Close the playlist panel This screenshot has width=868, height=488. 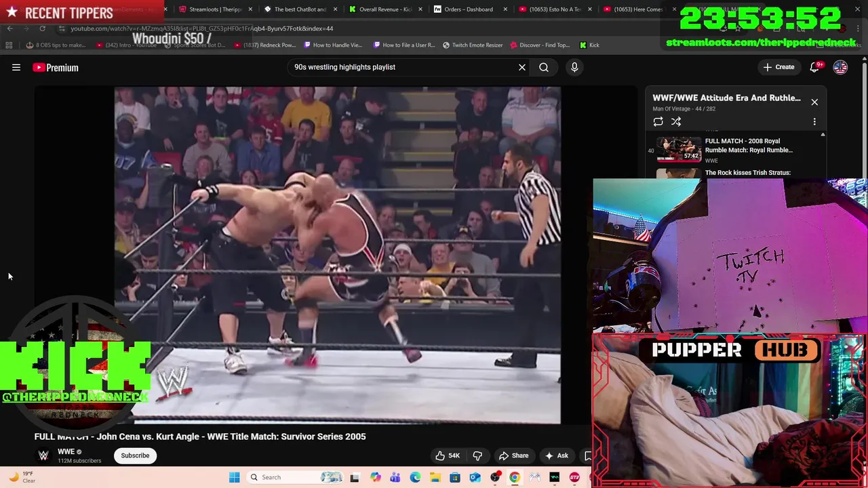814,102
